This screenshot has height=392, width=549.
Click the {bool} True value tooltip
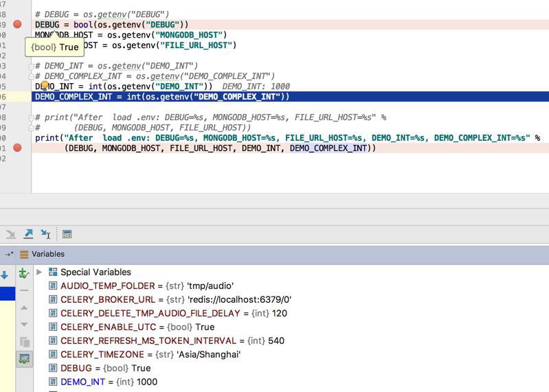(x=54, y=47)
